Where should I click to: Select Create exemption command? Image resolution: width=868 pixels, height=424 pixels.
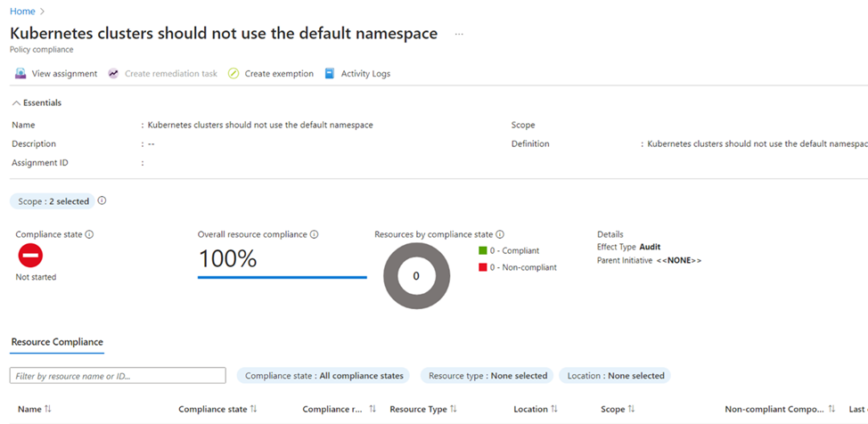pos(271,74)
